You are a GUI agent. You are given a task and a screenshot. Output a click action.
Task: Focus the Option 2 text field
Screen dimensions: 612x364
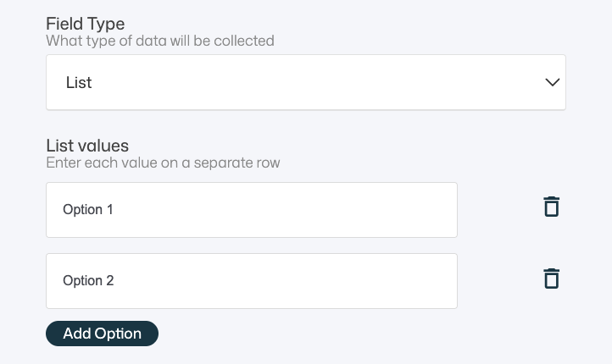(251, 281)
